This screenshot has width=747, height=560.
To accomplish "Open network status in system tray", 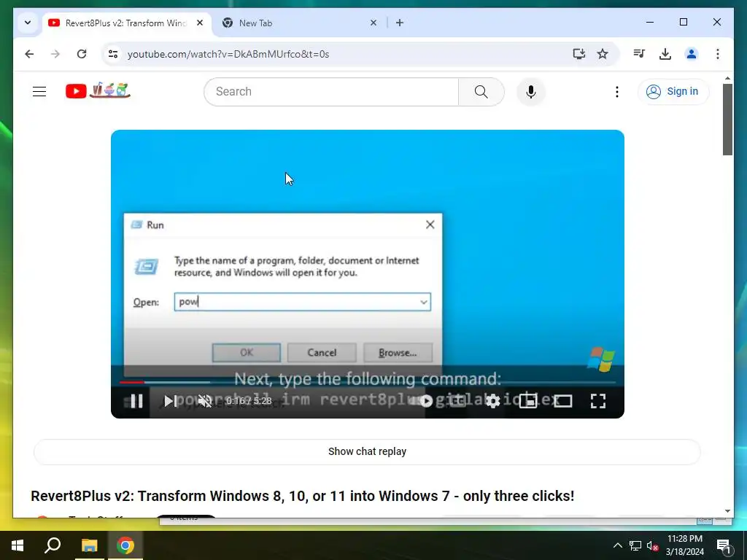I will (x=635, y=545).
